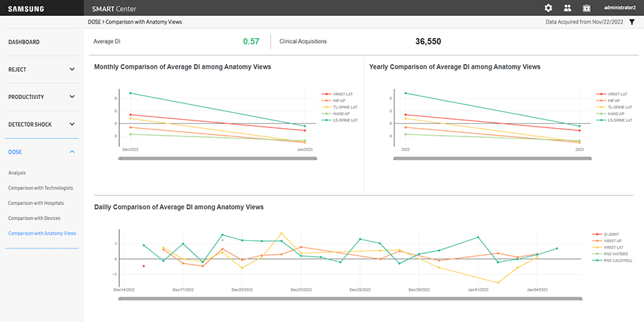The image size is (644, 322).
Task: Open Comparison with Technologists page
Action: (x=40, y=188)
